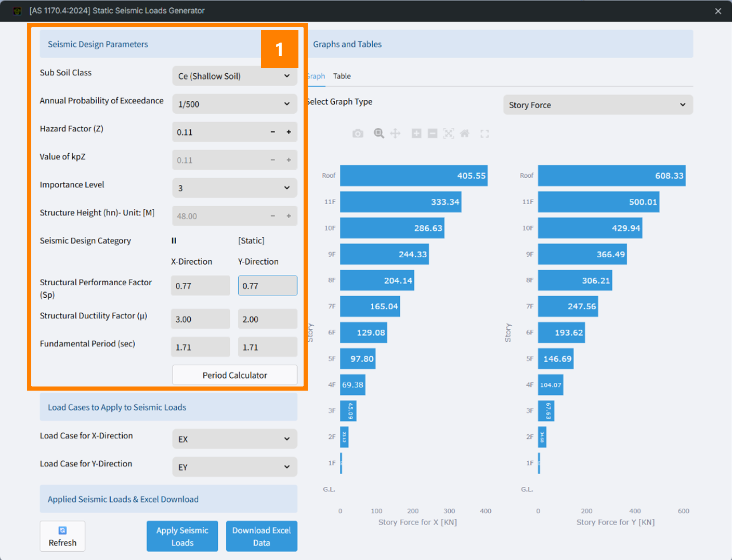Decrease Hazard Factor (Z) with the minus stepper
This screenshot has width=732, height=560.
tap(272, 132)
